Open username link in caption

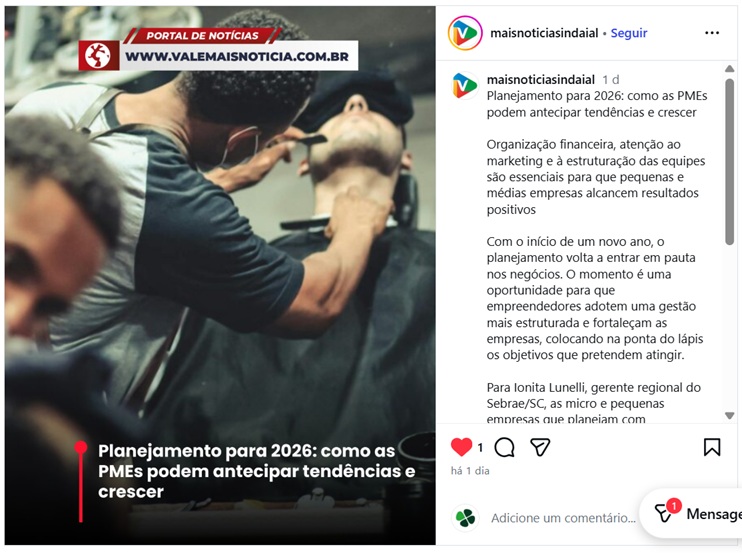[541, 79]
